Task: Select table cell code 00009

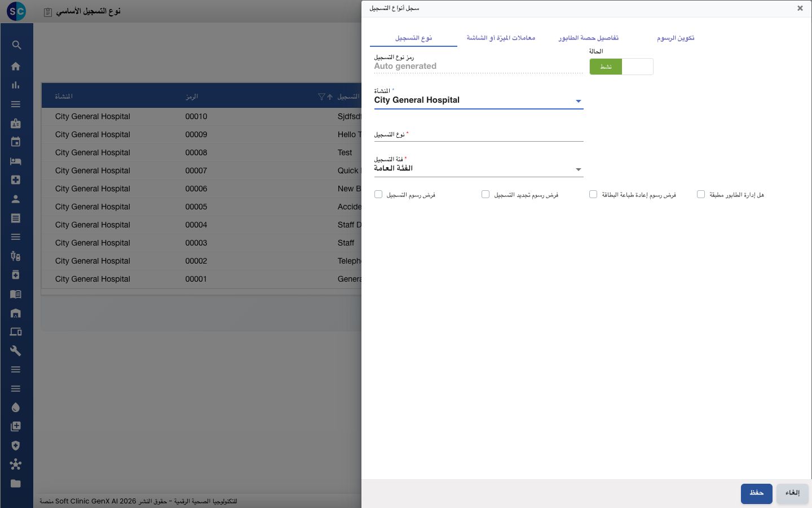Action: [196, 134]
